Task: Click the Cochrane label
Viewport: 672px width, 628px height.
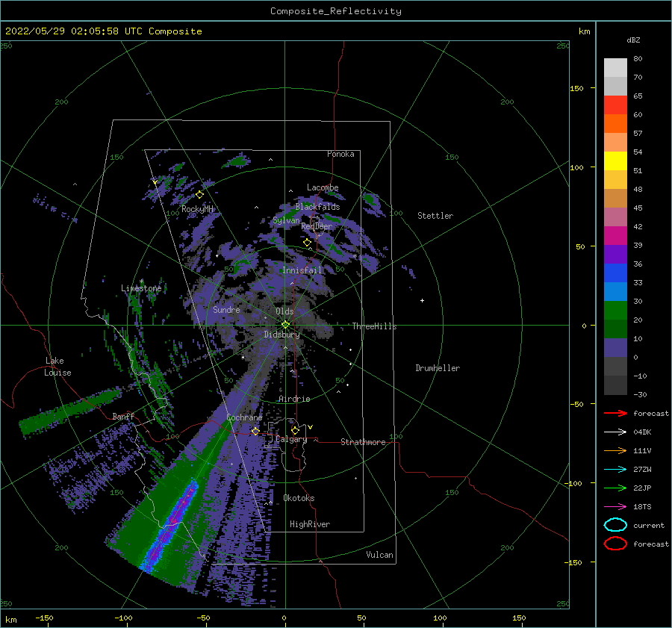Action: (244, 417)
